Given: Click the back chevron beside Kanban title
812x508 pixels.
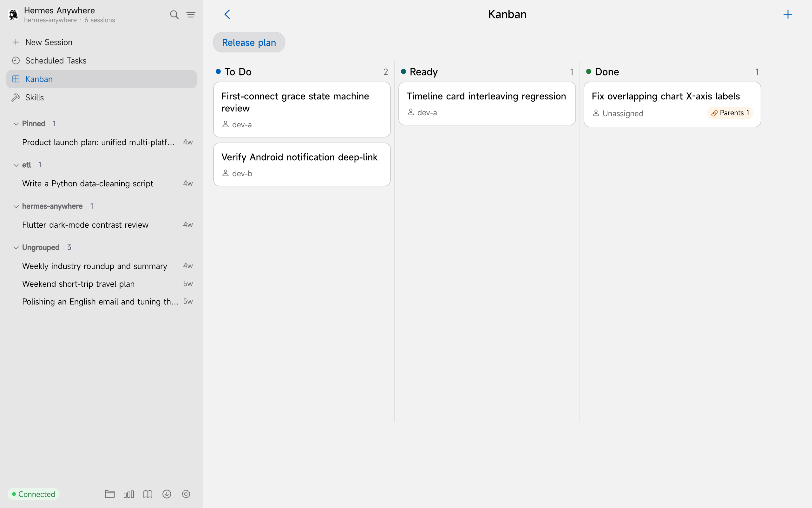Looking at the screenshot, I should (227, 14).
